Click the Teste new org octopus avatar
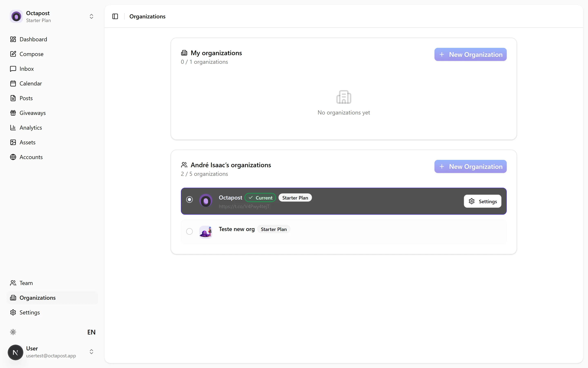The height and width of the screenshot is (368, 588). point(206,232)
